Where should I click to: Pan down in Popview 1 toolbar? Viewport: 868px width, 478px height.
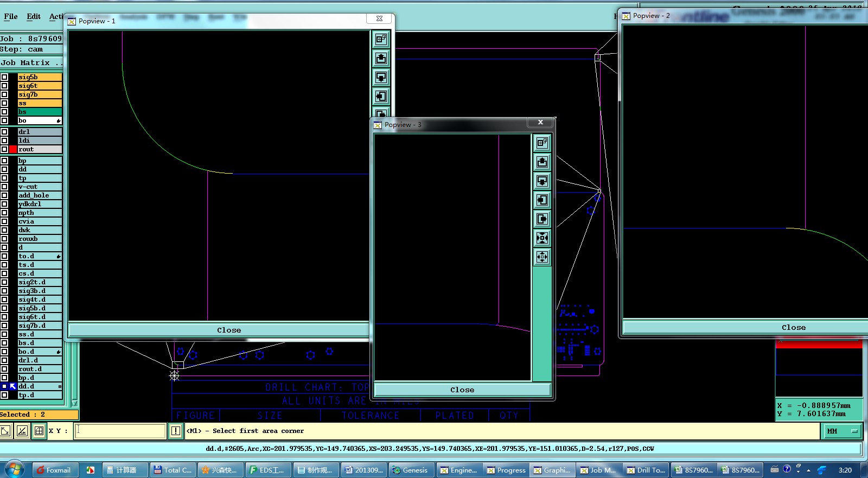coord(381,77)
